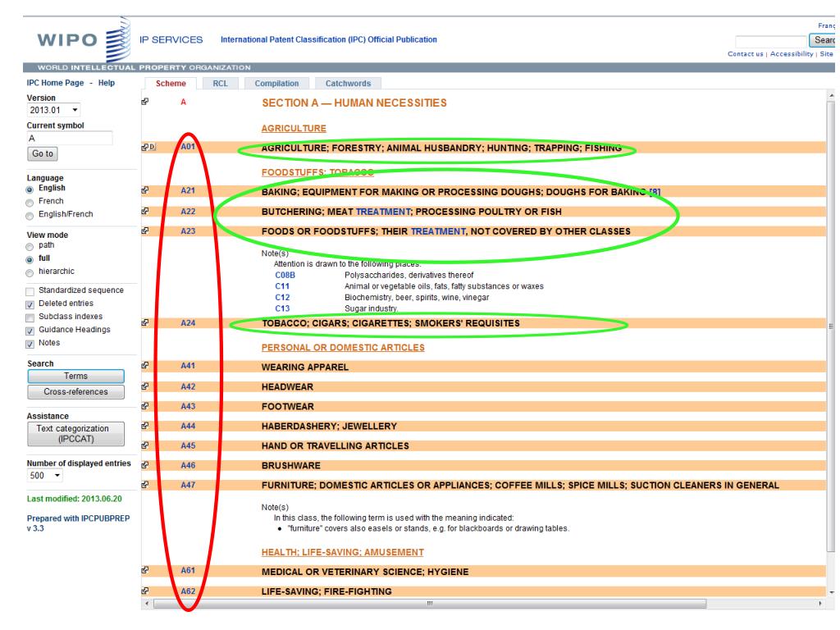Click the Accessibility link
Screen dimensions: 840x630
click(x=792, y=53)
